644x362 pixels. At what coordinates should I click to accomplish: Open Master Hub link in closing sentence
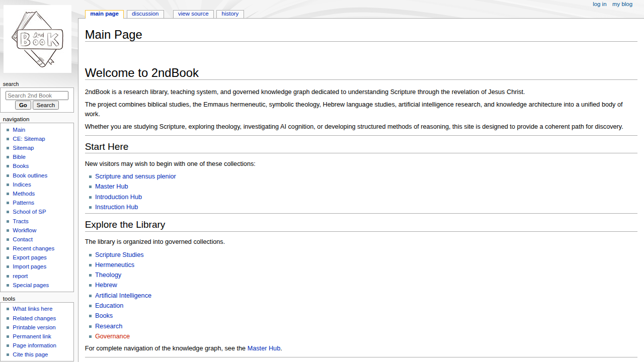(264, 348)
